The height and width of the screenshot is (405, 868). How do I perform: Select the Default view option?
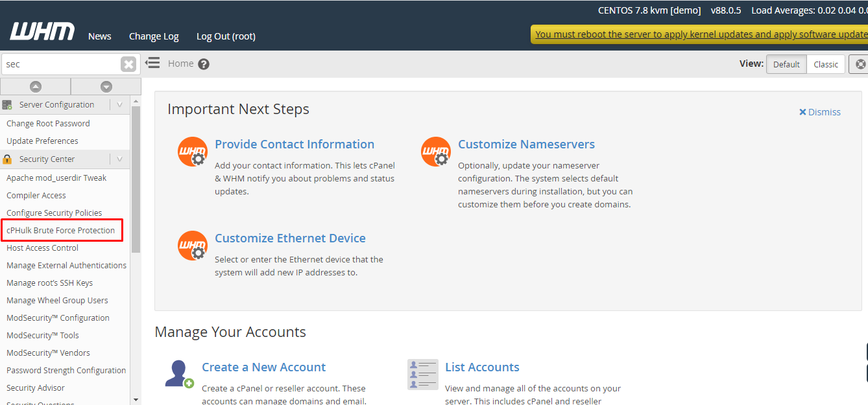pyautogui.click(x=786, y=64)
